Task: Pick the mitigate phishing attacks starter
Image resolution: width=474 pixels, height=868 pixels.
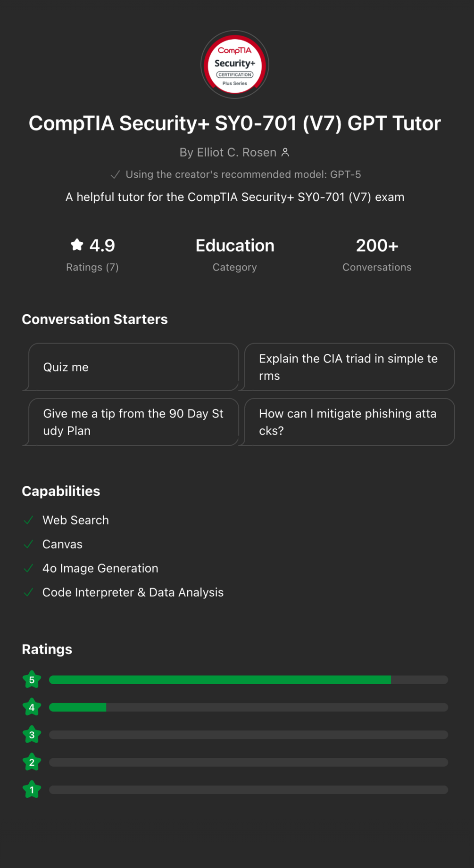Action: point(349,422)
